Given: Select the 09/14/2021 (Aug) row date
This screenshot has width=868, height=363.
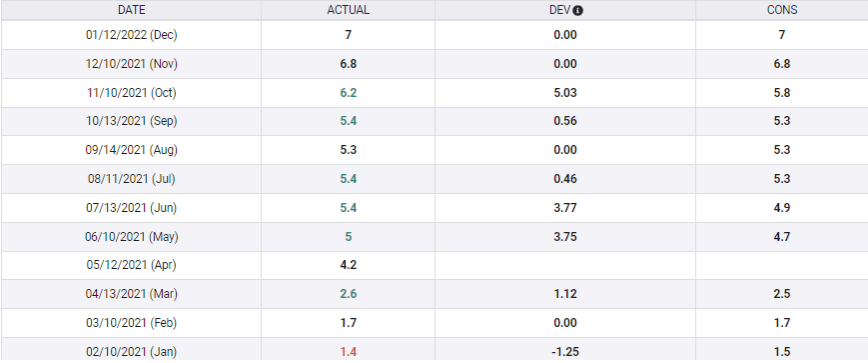Looking at the screenshot, I should (131, 150).
